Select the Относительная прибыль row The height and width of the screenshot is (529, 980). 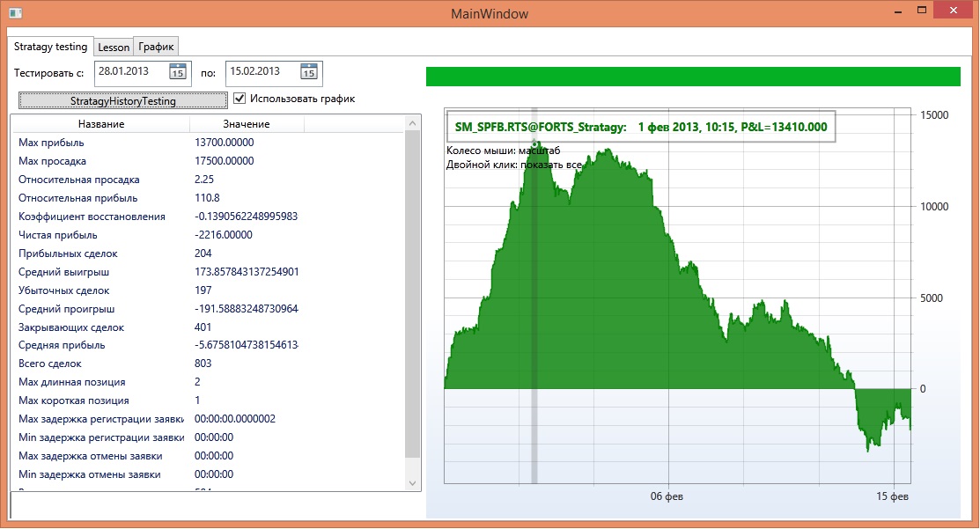pos(208,198)
